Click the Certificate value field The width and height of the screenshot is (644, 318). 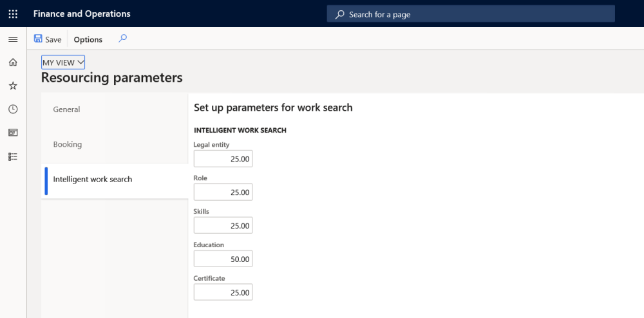[x=223, y=292]
